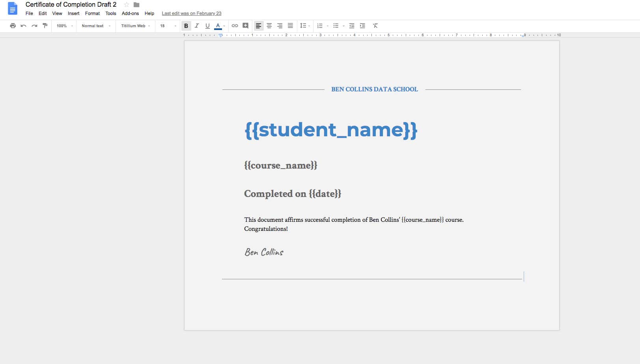
Task: Click the Insert link icon
Action: point(235,26)
